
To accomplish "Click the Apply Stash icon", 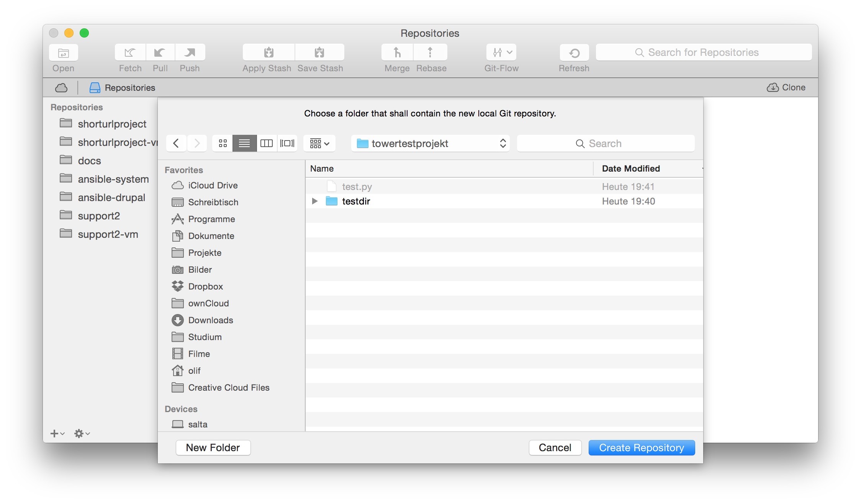I will [268, 52].
